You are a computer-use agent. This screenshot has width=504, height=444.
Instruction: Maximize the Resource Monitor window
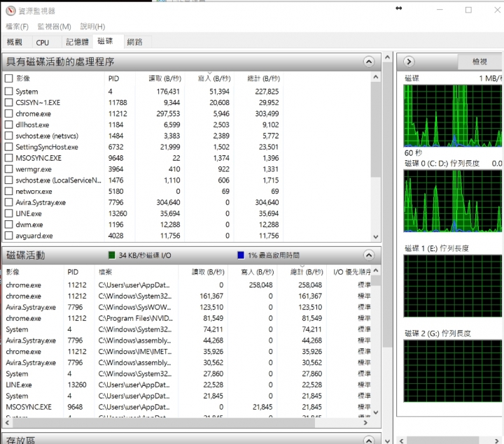(x=468, y=10)
